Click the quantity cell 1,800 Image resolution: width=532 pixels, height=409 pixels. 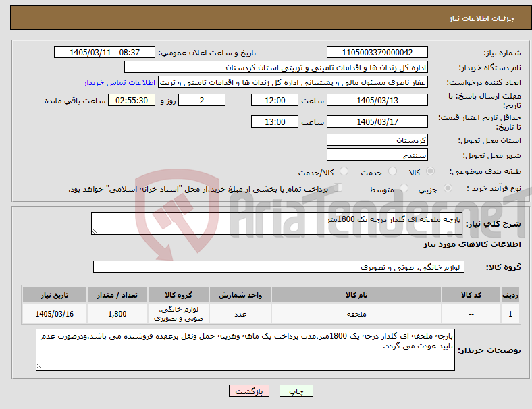click(117, 314)
